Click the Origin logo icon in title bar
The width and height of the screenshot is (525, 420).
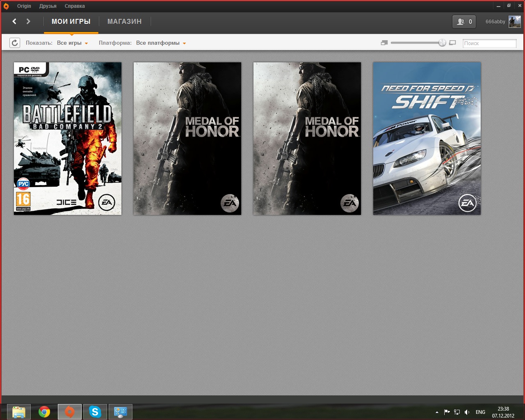[x=6, y=6]
